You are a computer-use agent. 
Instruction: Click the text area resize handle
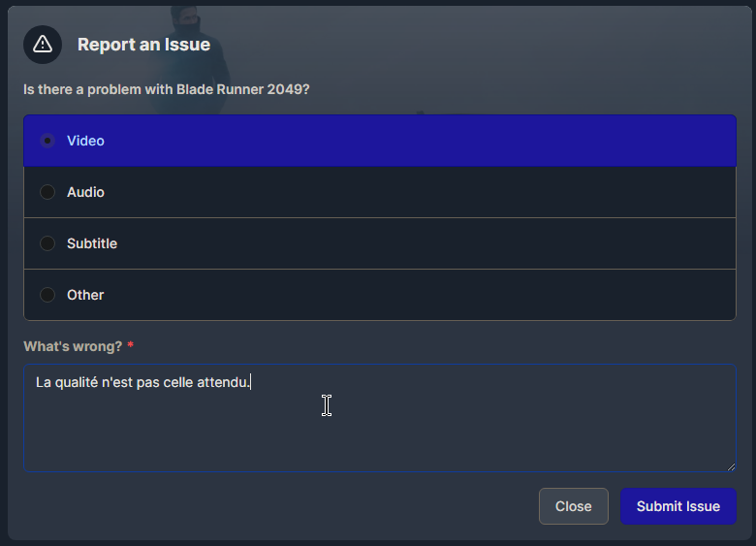pos(730,466)
